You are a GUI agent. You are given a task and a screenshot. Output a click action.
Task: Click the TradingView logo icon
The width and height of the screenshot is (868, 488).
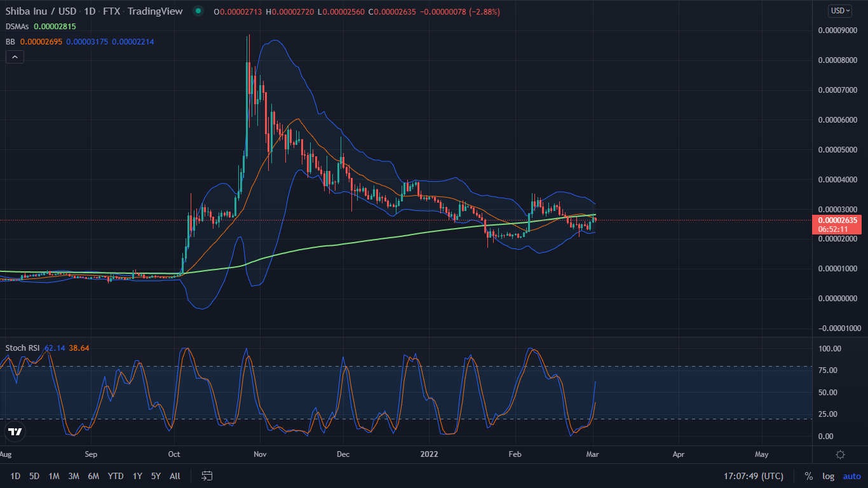click(x=14, y=432)
